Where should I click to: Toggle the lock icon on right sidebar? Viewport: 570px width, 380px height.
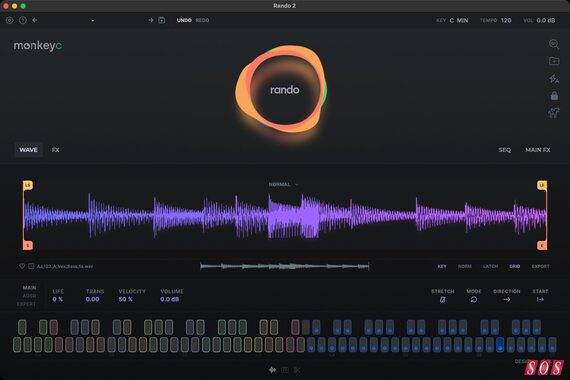coord(554,96)
